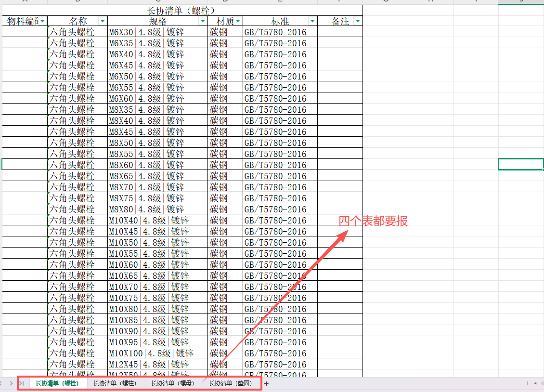544x392 pixels.
Task: Select the spec cell M6X40 | 4.8级 | 镀锌
Action: (x=157, y=54)
